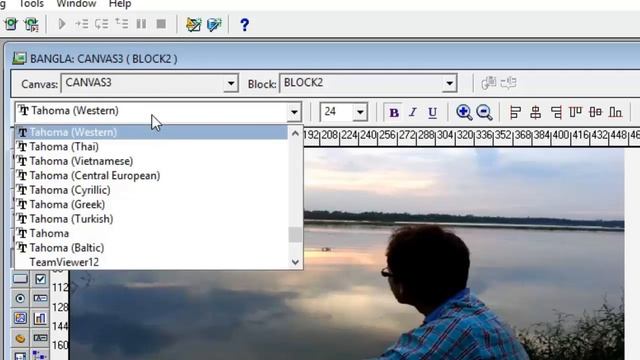Toggle Italic text formatting

coord(413,112)
